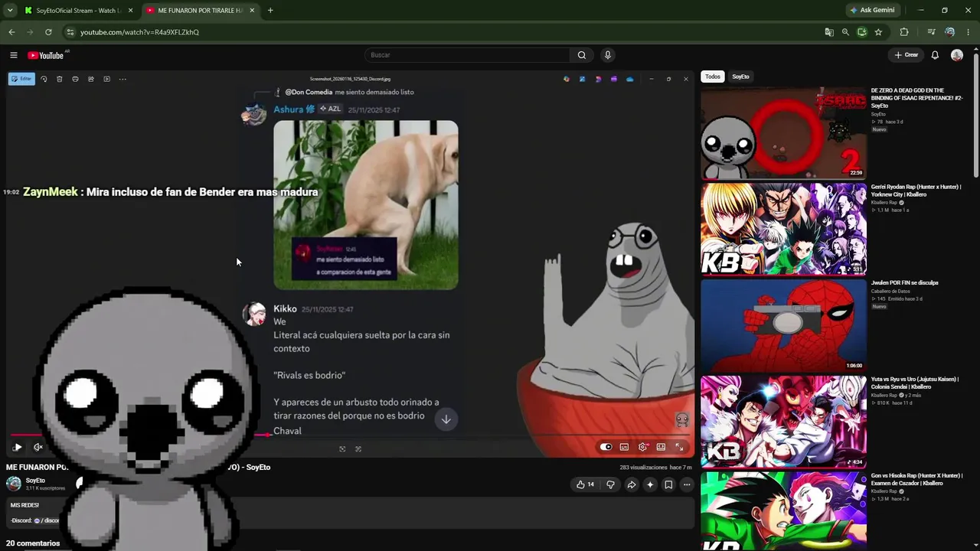Select the Todos filter chip
The width and height of the screenshot is (980, 551).
tap(713, 77)
